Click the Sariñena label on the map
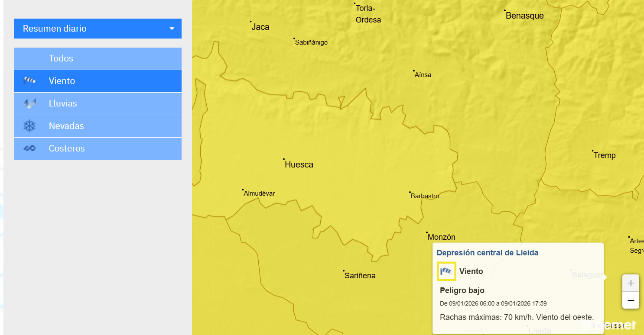The width and height of the screenshot is (644, 335). pos(360,276)
